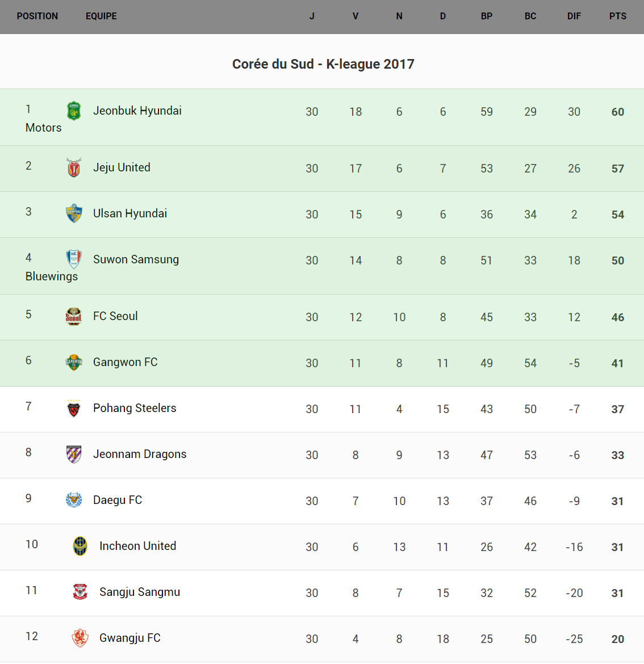Viewport: 644px width, 664px height.
Task: Click the Gwangju FC club crest
Action: click(80, 638)
